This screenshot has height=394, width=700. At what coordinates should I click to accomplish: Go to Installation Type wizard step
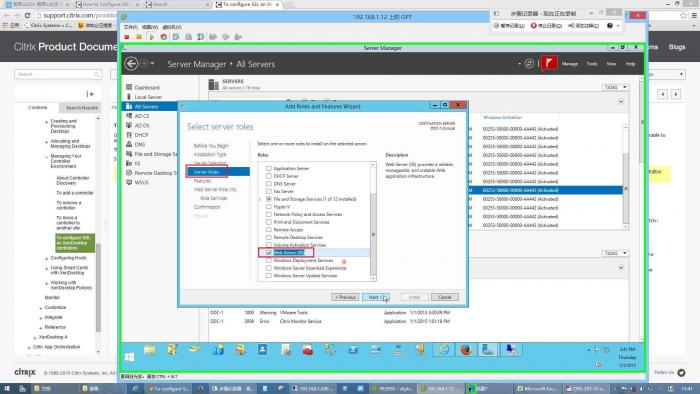click(x=210, y=154)
